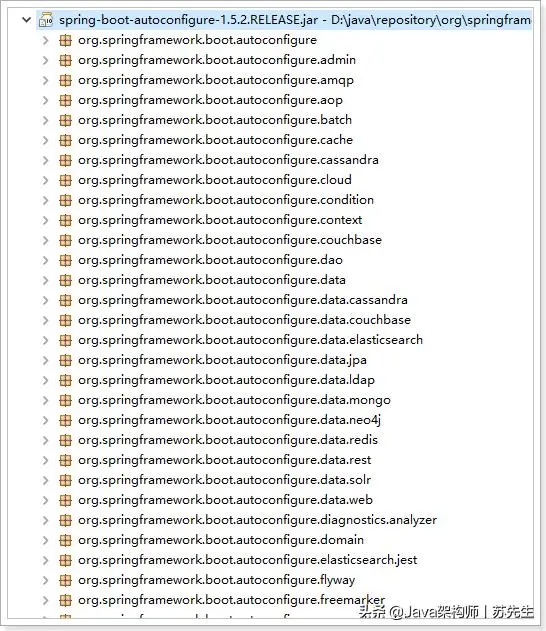Select org.springframework.boot.autoconfigure.freemarker package text

(231, 600)
